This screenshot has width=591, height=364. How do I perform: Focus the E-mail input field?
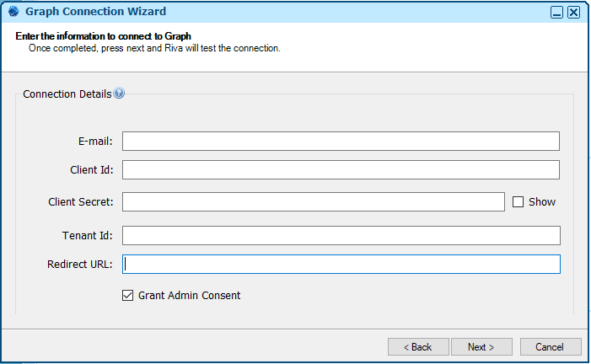tap(341, 141)
